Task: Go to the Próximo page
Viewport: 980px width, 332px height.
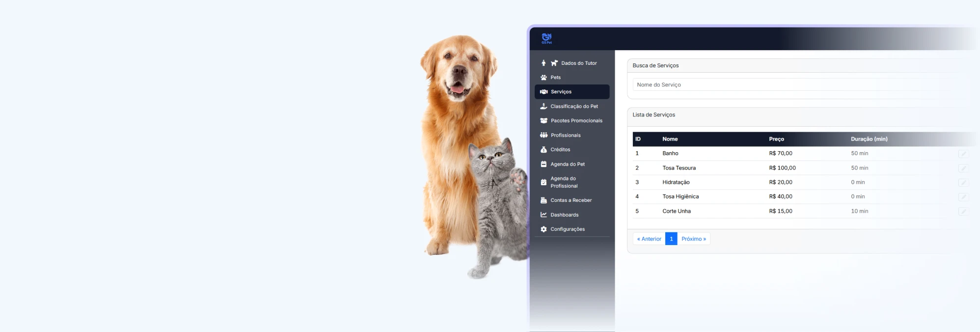Action: pyautogui.click(x=694, y=239)
